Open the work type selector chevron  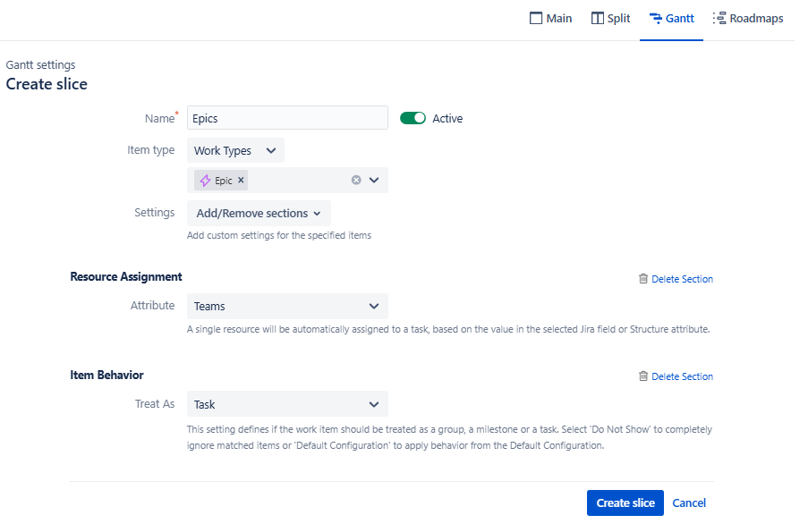coord(374,181)
